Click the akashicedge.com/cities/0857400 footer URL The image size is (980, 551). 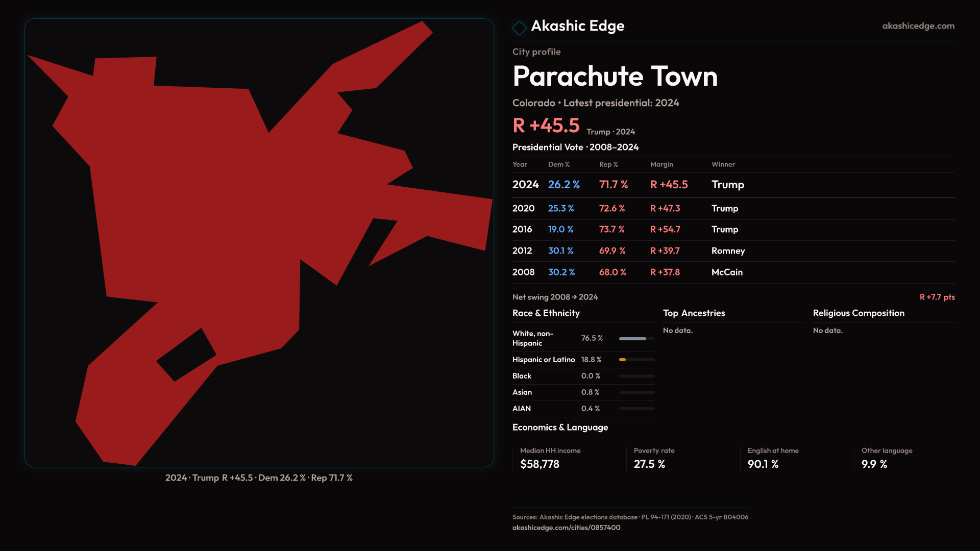pos(566,528)
